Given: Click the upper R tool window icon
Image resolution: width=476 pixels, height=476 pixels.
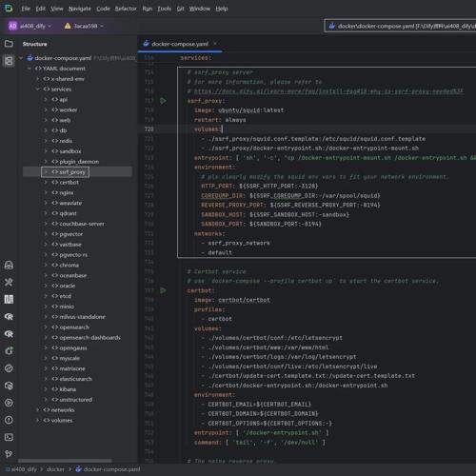Looking at the screenshot, I should (x=9, y=316).
